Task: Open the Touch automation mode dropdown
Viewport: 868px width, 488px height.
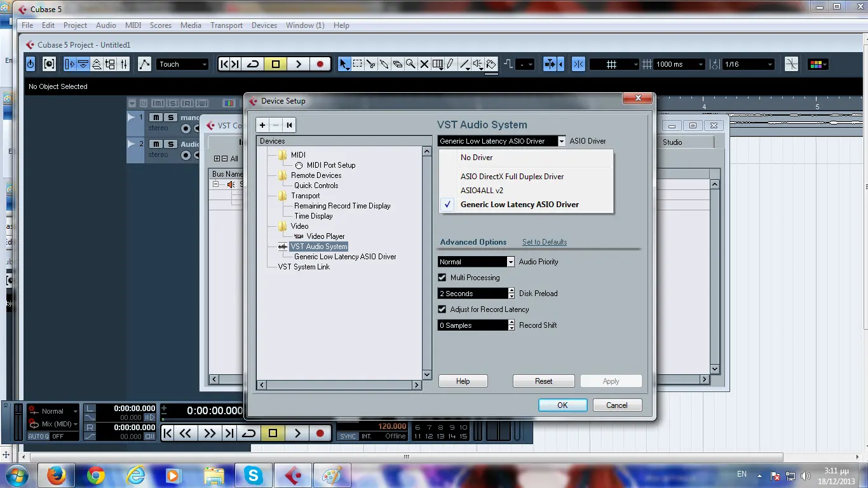Action: (x=182, y=64)
